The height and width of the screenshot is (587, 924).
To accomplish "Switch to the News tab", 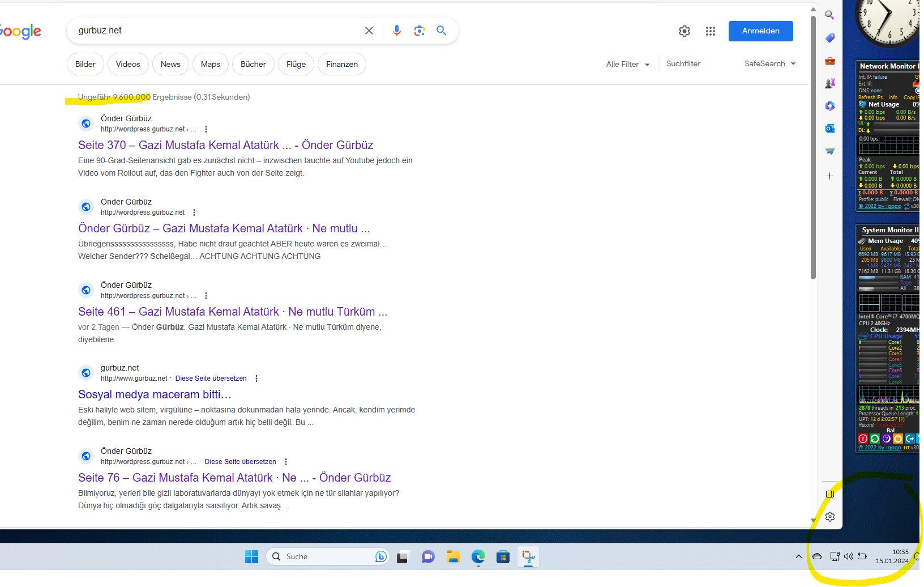I will [x=170, y=64].
